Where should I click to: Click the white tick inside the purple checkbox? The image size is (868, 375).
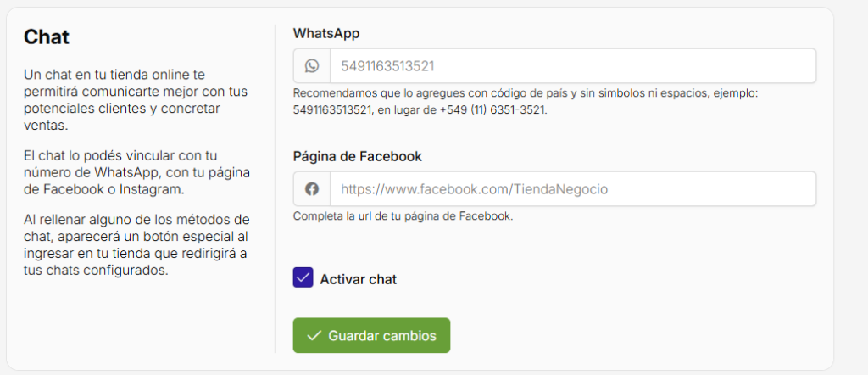click(303, 278)
